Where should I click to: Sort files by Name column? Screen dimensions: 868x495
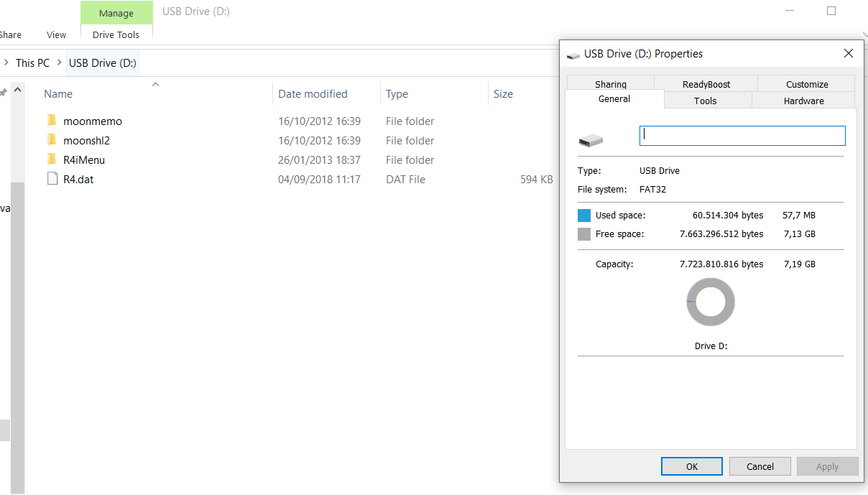(58, 94)
